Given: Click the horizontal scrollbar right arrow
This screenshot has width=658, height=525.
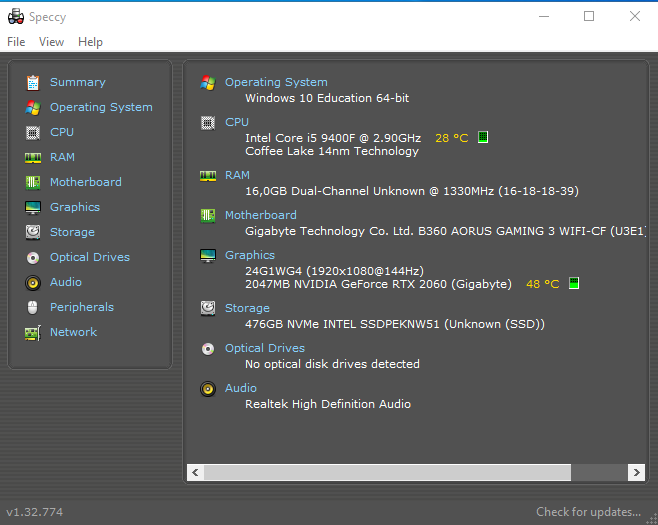Looking at the screenshot, I should pos(637,473).
